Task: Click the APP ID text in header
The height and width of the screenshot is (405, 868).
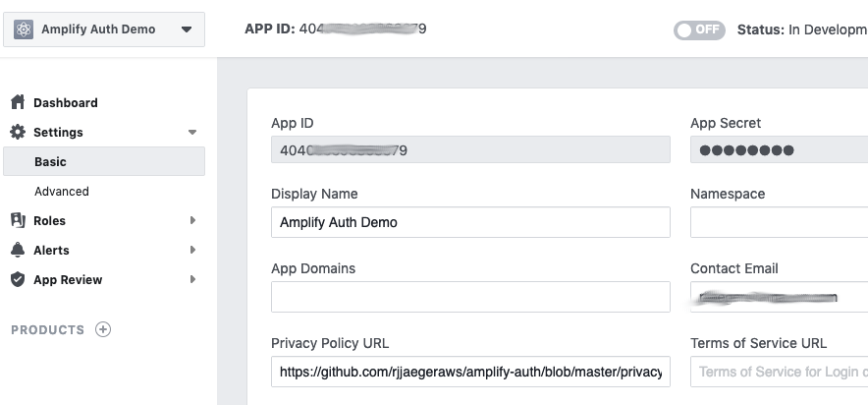Action: (x=336, y=29)
